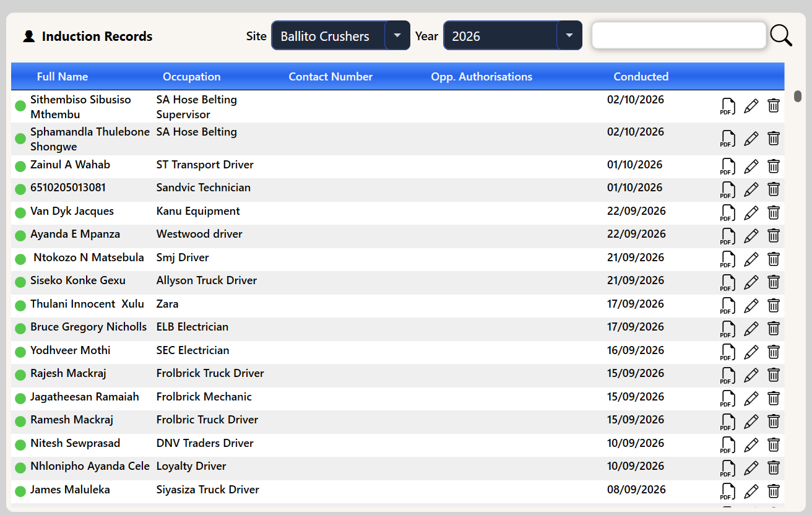Image resolution: width=812 pixels, height=515 pixels.
Task: Open PDF for Bruce Gregory Nicholls
Action: pyautogui.click(x=728, y=329)
